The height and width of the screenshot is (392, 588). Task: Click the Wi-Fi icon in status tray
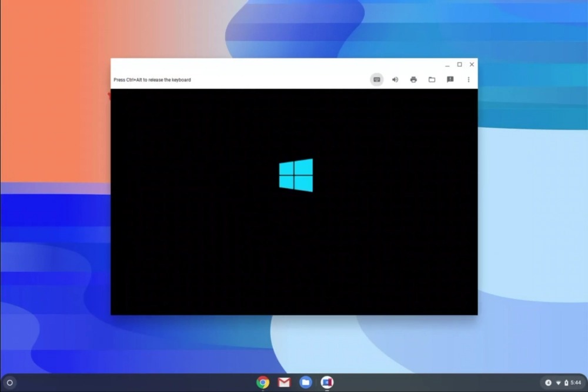point(558,383)
